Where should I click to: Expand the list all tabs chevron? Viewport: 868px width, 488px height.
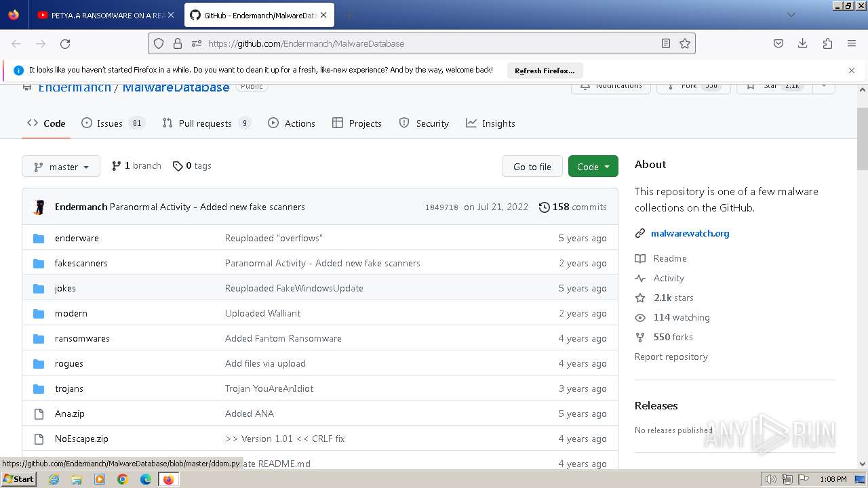point(791,15)
